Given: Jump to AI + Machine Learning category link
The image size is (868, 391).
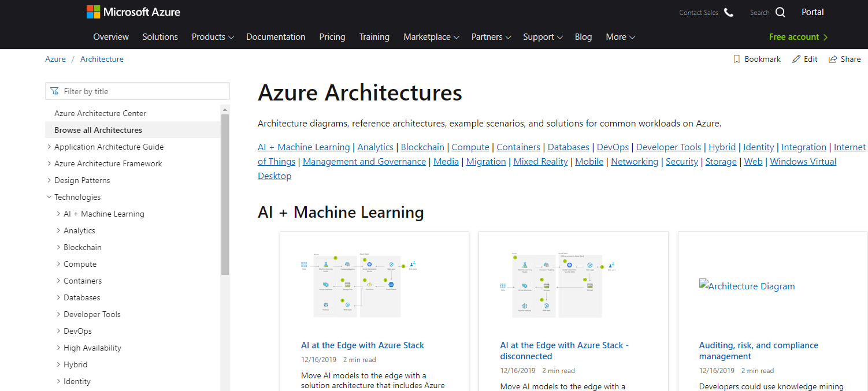Looking at the screenshot, I should coord(304,147).
